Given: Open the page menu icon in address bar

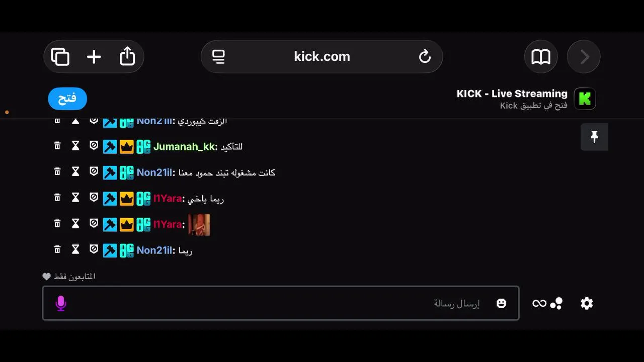Looking at the screenshot, I should coord(218,57).
